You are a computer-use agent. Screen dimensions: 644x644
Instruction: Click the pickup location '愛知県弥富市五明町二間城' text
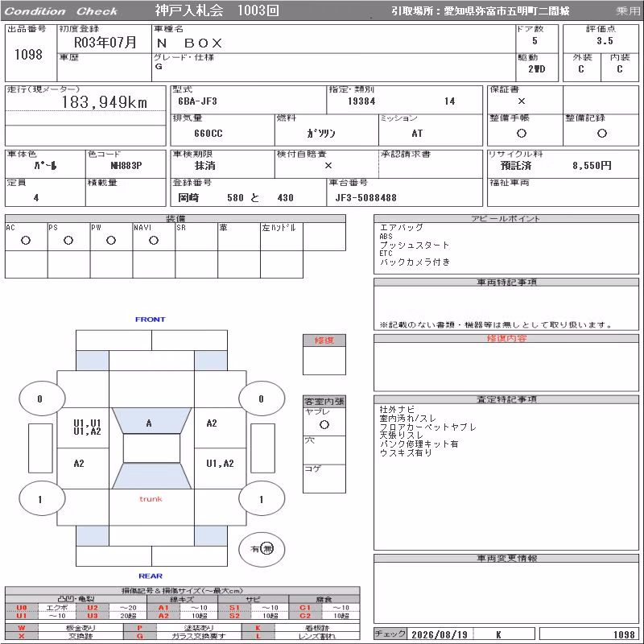click(x=506, y=11)
